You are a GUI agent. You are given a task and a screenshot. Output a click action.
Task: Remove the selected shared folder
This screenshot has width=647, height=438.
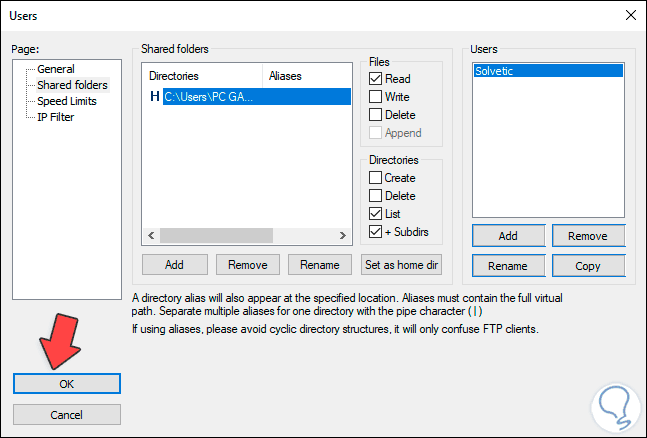coord(248,265)
